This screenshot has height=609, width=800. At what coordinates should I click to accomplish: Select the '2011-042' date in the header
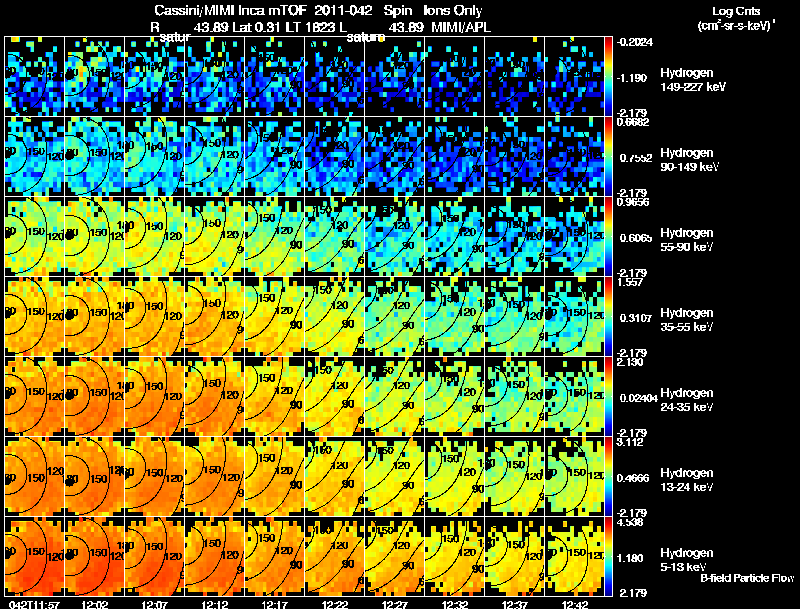pos(345,11)
